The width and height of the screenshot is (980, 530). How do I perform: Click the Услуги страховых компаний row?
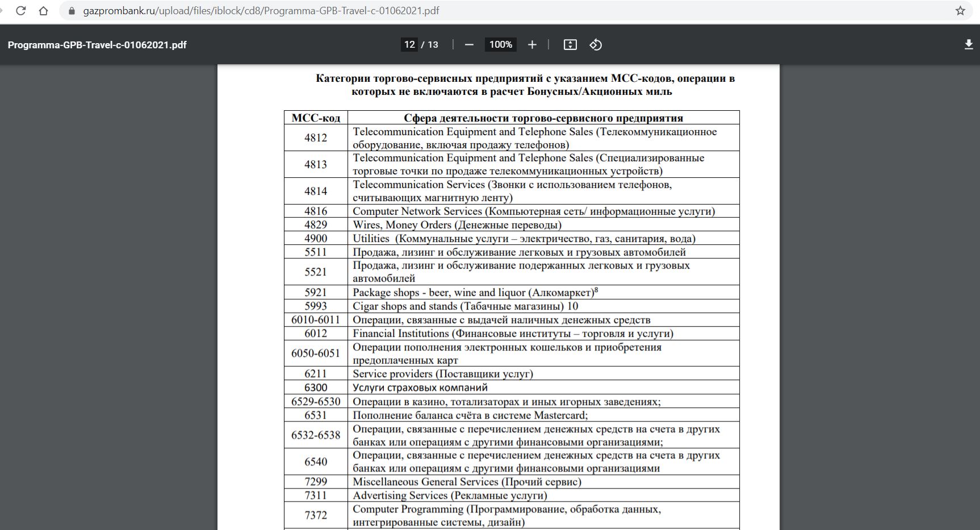click(x=420, y=387)
